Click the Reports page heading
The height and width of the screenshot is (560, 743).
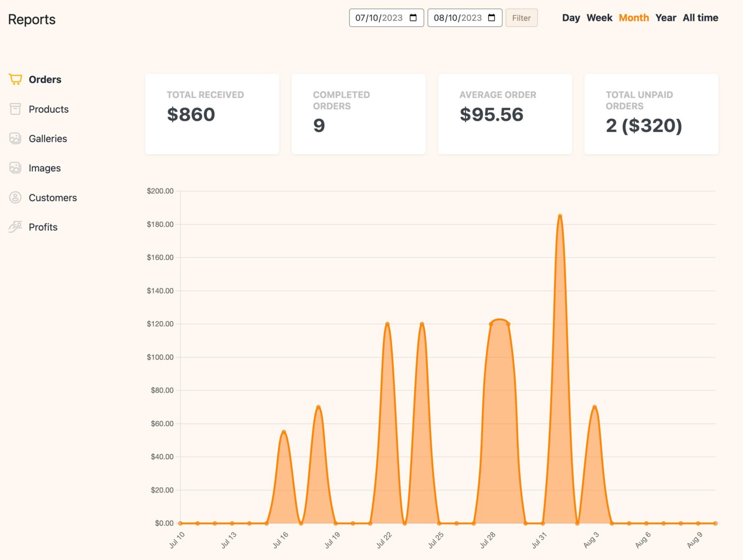point(32,20)
